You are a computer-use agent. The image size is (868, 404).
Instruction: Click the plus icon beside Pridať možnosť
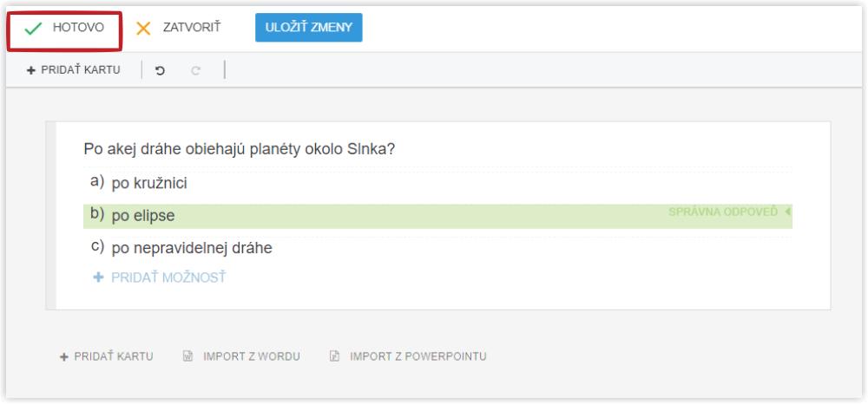point(98,277)
